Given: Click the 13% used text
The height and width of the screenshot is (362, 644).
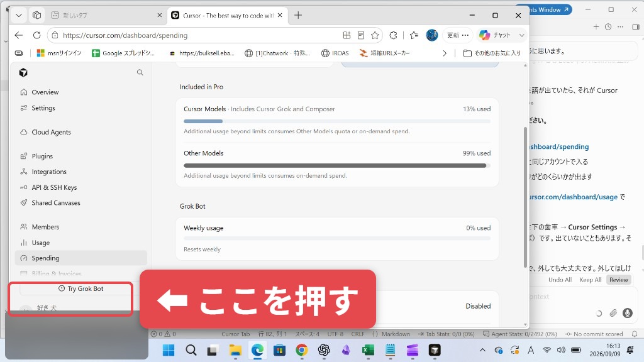Looking at the screenshot, I should click(477, 109).
